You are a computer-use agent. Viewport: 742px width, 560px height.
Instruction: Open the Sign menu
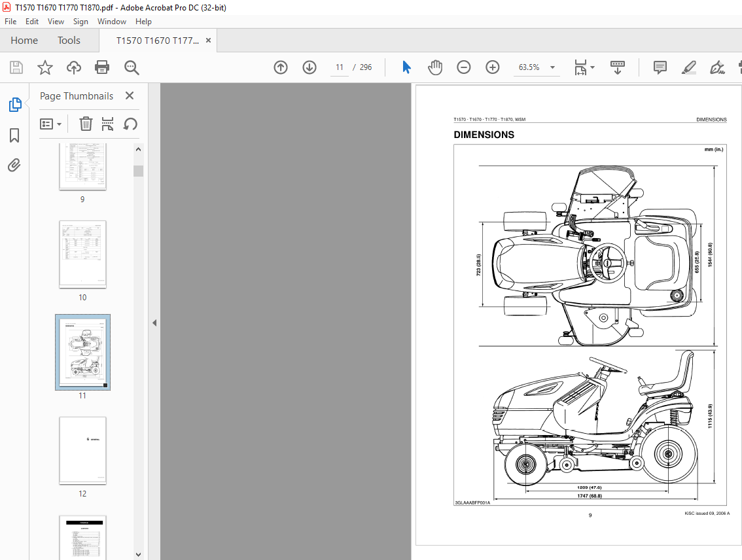pos(80,22)
